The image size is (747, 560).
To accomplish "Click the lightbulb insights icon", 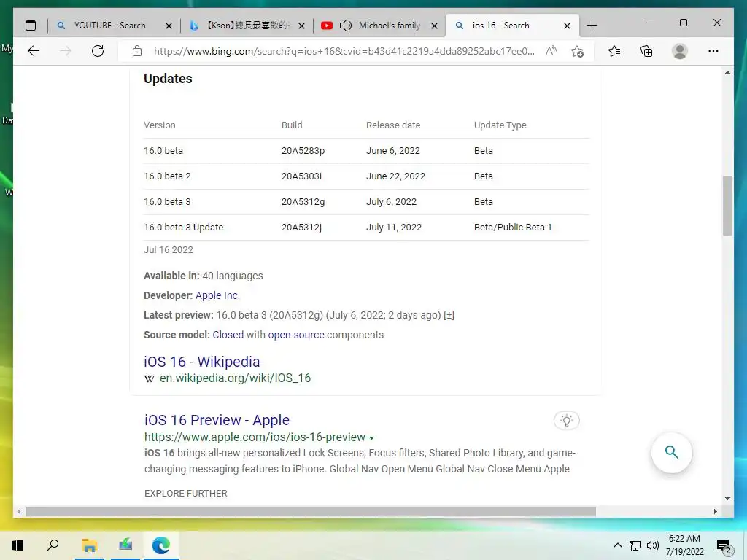I will [x=566, y=421].
